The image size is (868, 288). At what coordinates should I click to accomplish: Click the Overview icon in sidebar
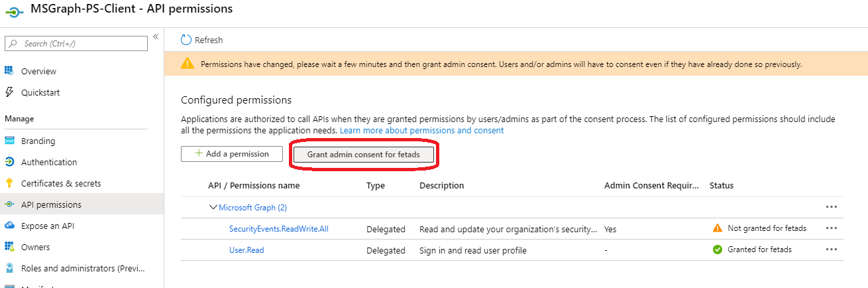click(9, 71)
